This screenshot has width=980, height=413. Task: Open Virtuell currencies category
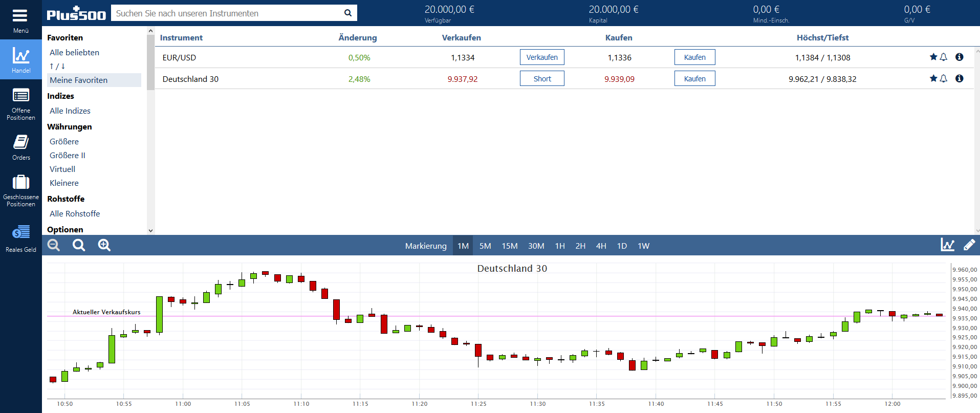(x=62, y=169)
